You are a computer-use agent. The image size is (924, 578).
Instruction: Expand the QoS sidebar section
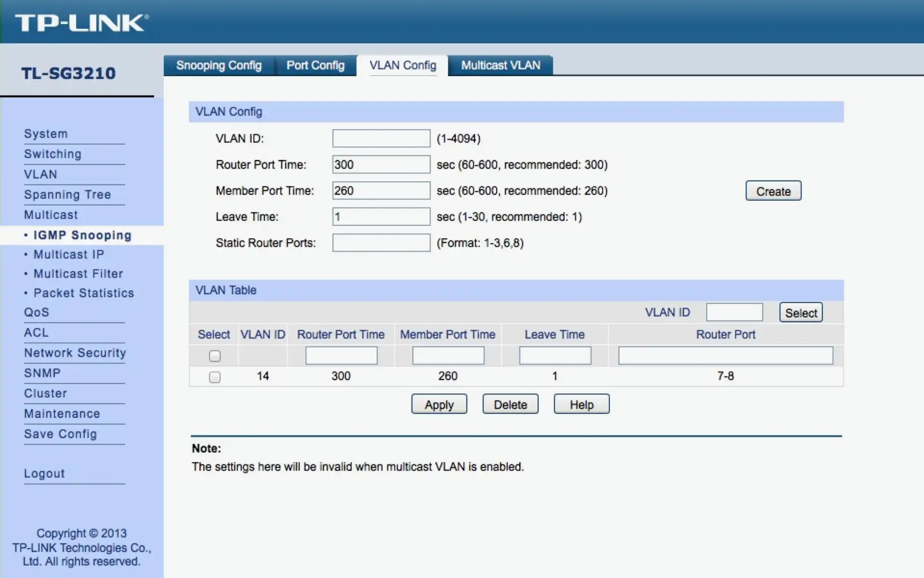pos(37,313)
